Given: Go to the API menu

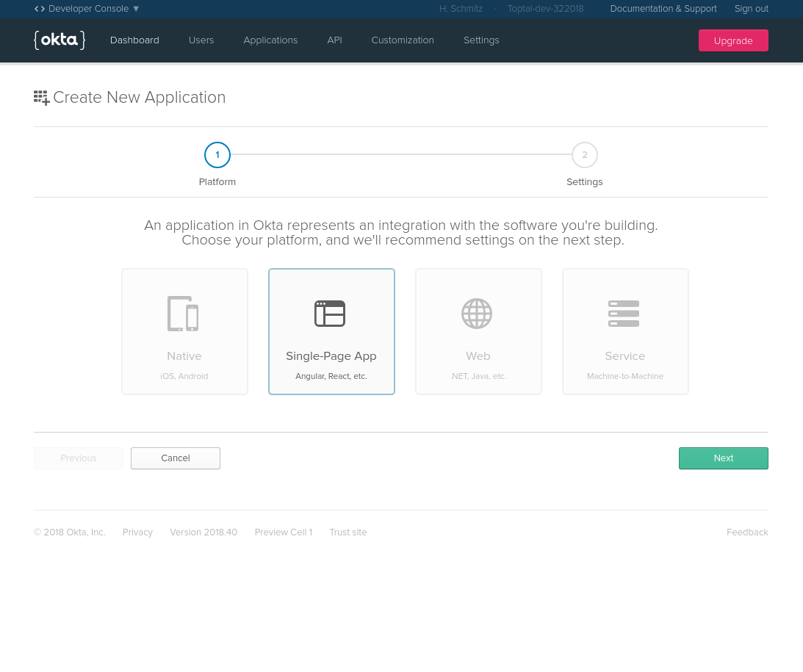Looking at the screenshot, I should click(x=334, y=40).
